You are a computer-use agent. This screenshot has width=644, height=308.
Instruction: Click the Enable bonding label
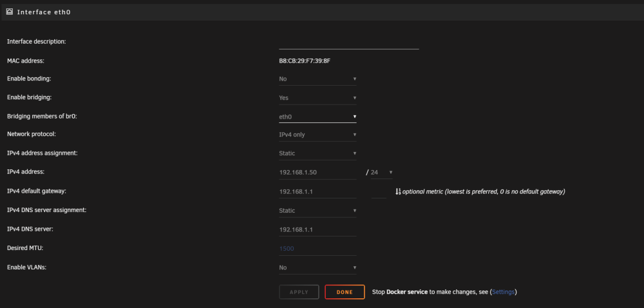point(29,79)
